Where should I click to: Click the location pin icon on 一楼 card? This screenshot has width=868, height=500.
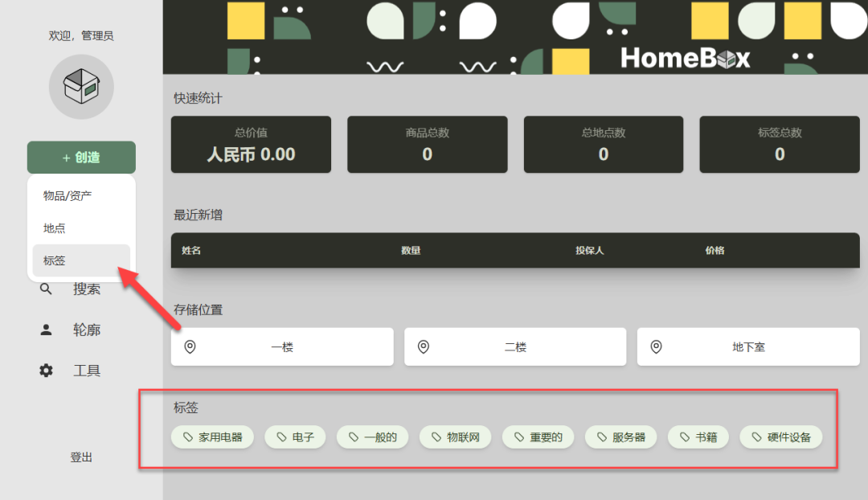click(190, 346)
